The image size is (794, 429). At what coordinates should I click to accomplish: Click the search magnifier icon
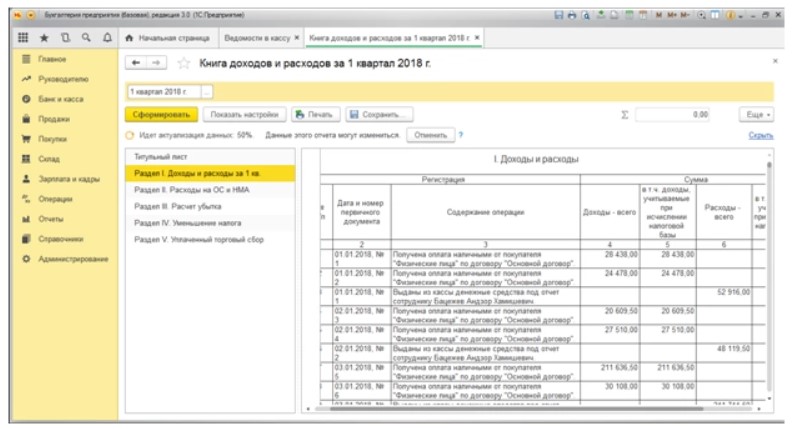click(87, 38)
